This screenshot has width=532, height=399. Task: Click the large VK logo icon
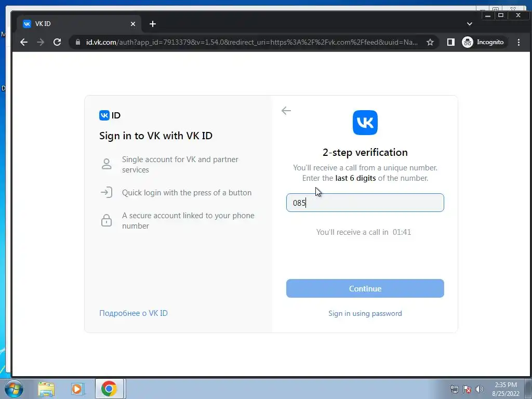pyautogui.click(x=365, y=123)
